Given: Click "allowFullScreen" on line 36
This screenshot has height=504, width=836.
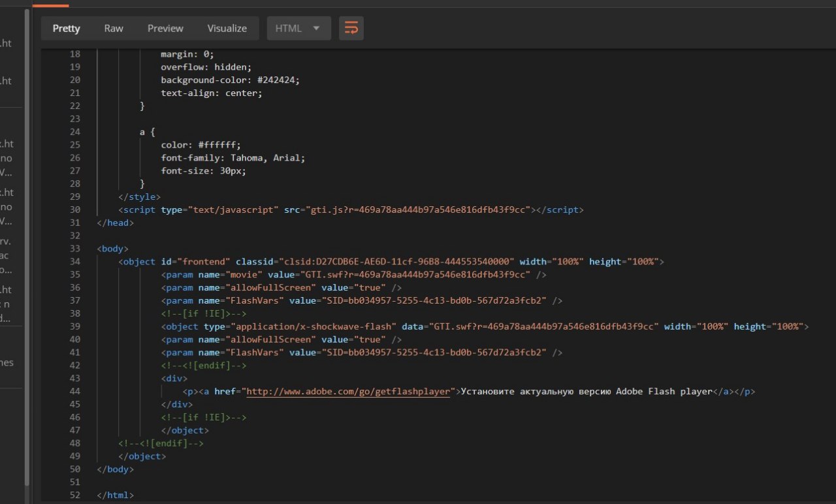Looking at the screenshot, I should pyautogui.click(x=270, y=288).
